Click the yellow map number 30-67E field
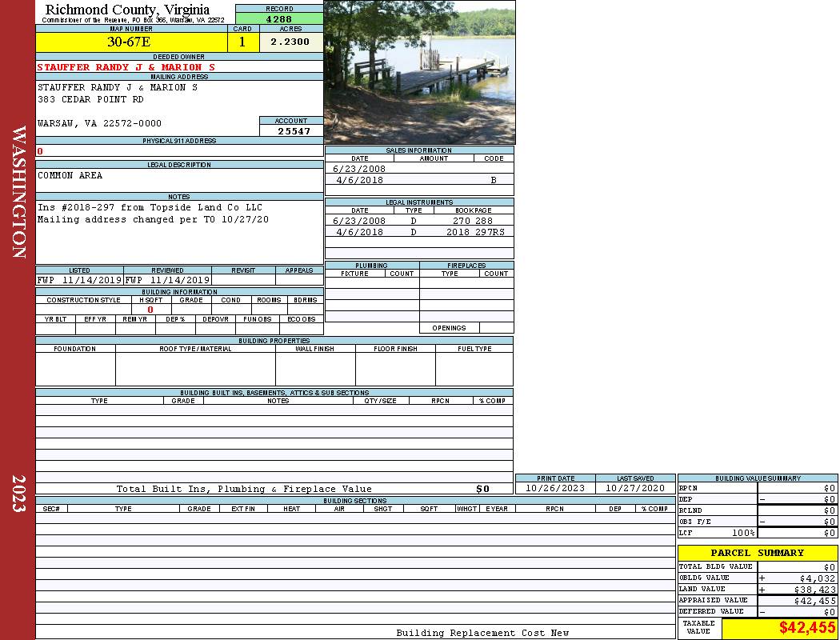 [130, 42]
